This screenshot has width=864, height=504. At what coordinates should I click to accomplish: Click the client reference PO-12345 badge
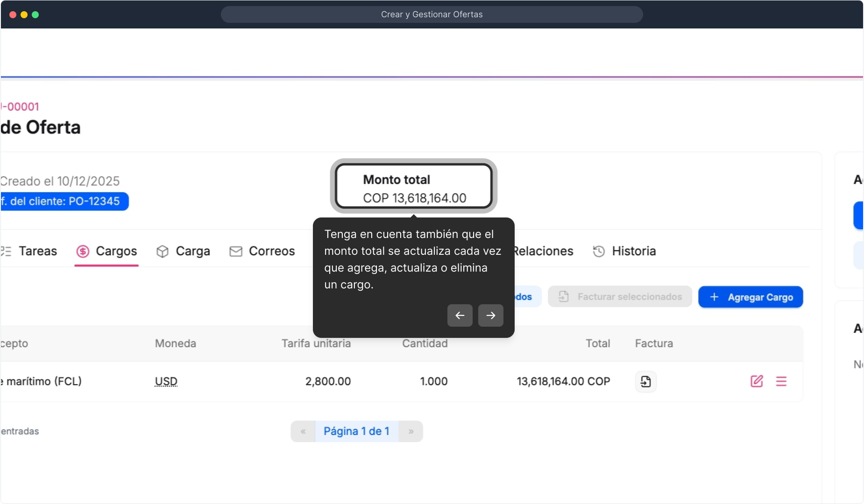(x=64, y=202)
